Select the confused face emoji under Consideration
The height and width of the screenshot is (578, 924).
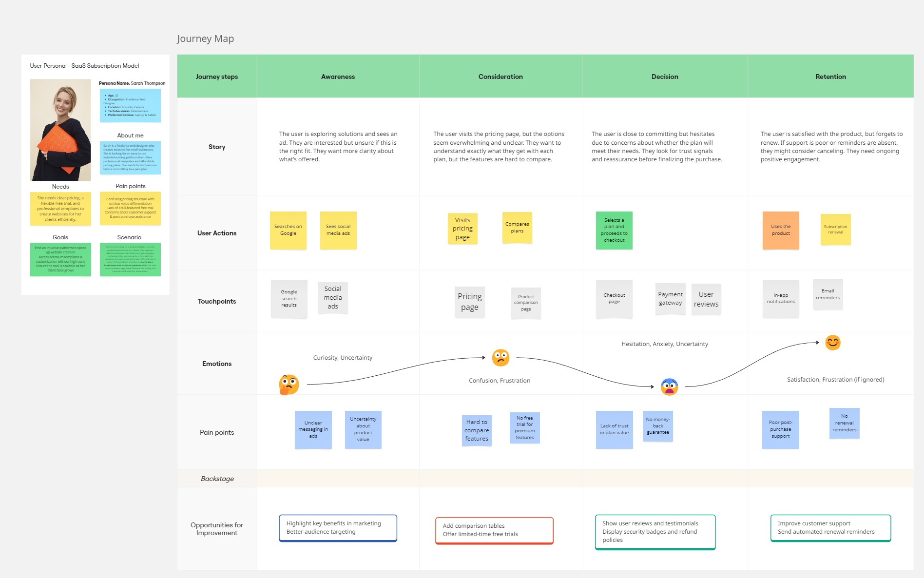click(500, 358)
